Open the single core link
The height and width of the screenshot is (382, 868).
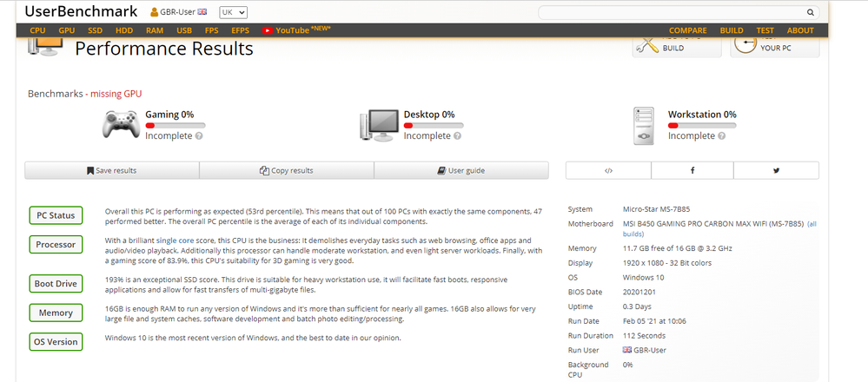click(x=175, y=240)
